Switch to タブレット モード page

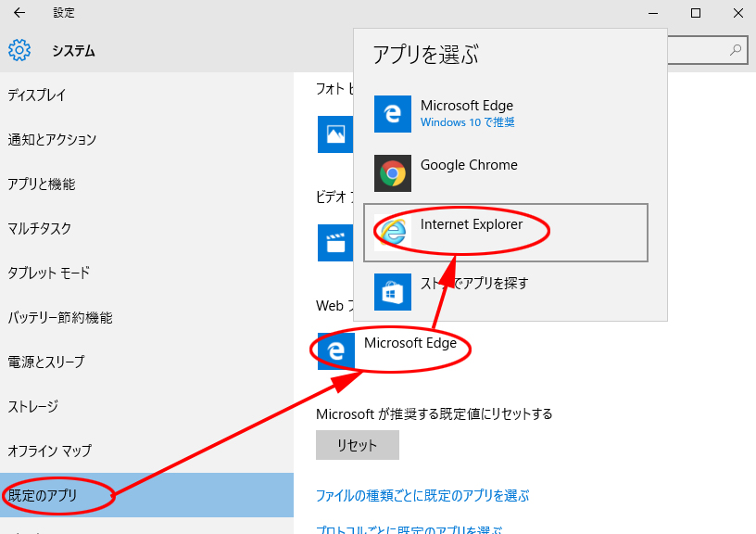coord(146,273)
